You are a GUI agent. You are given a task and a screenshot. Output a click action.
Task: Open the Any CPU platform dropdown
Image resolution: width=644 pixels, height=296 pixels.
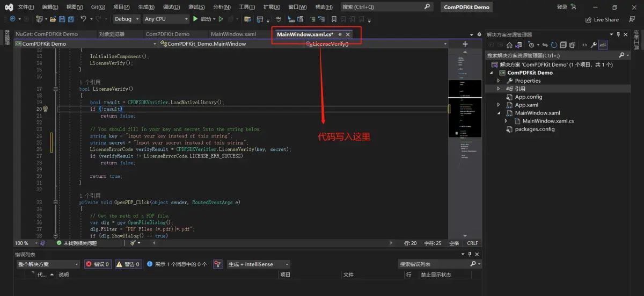166,19
